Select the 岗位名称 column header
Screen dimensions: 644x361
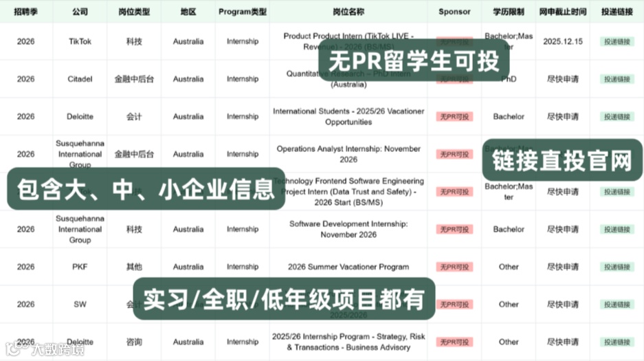point(348,12)
